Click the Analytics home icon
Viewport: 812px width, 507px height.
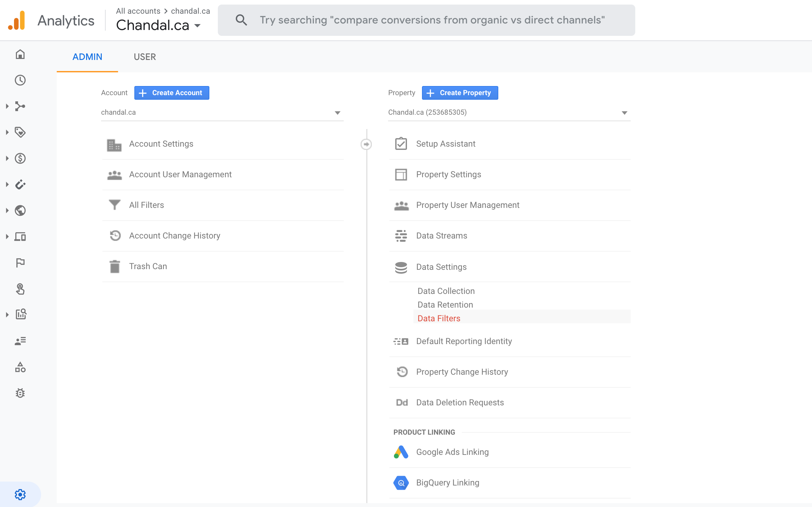point(21,54)
